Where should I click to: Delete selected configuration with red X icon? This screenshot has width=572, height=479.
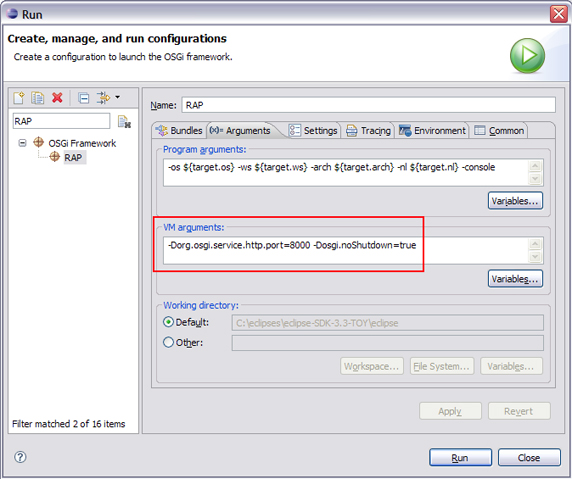57,97
